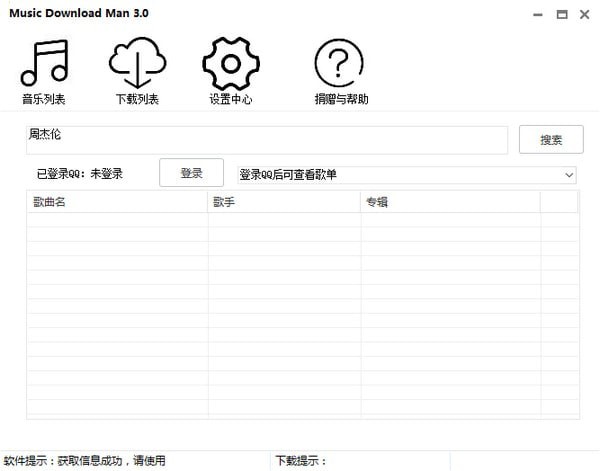Select the 下载列表 label under the cloud icon

click(137, 99)
